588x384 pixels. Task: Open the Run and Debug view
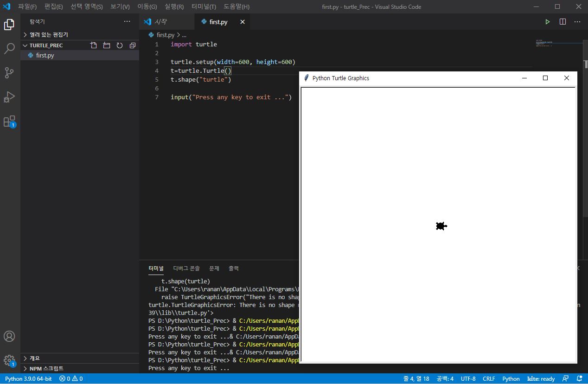(9, 97)
